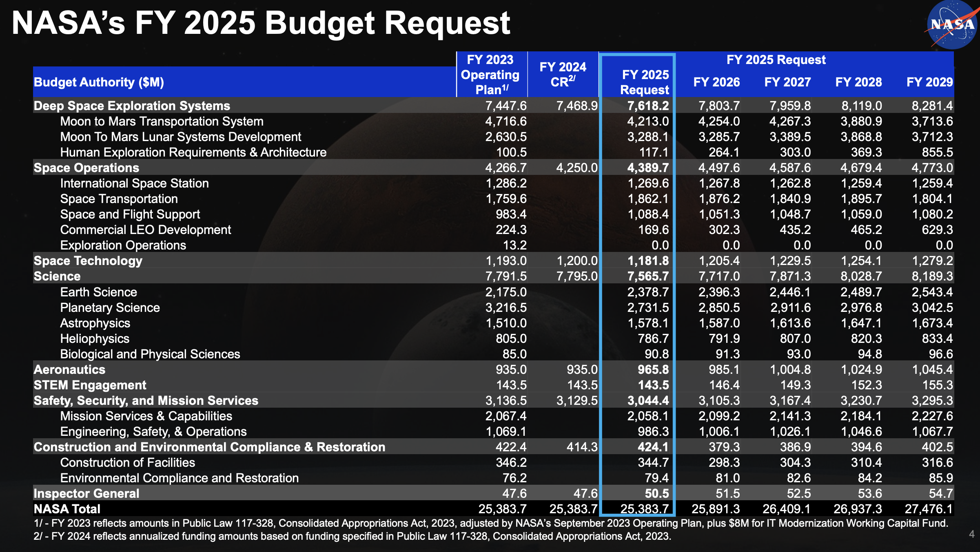The image size is (980, 552).
Task: Select the NASA Total row
Action: (x=67, y=509)
